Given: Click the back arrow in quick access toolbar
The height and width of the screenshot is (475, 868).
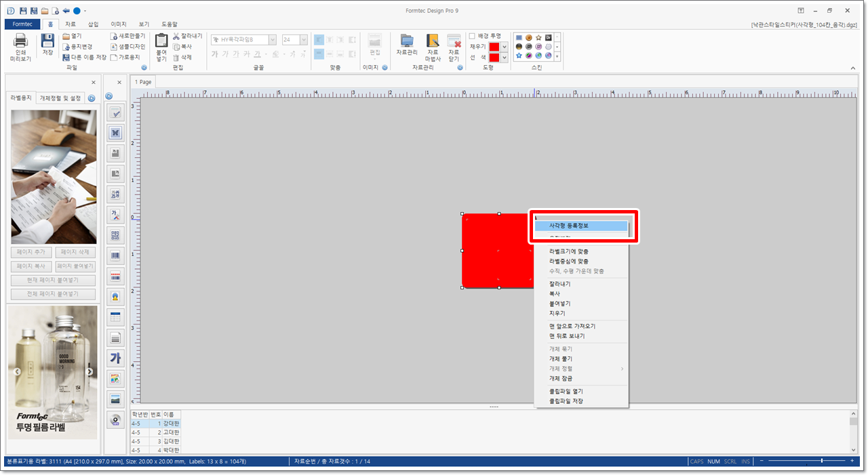Looking at the screenshot, I should click(x=66, y=11).
